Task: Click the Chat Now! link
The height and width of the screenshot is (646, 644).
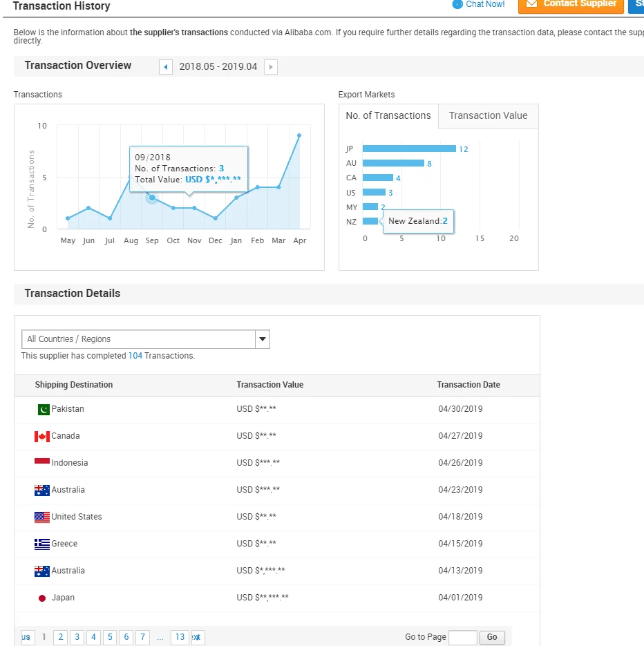Action: coord(485,4)
